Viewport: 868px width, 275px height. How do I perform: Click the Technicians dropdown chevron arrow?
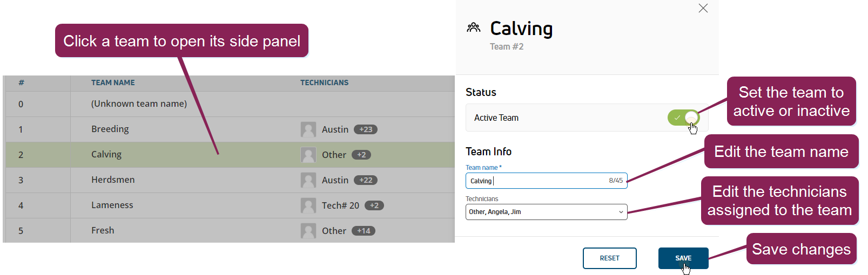click(x=621, y=212)
